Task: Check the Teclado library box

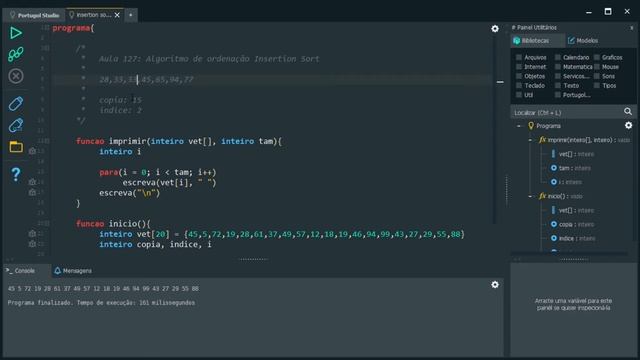Action: [519, 85]
